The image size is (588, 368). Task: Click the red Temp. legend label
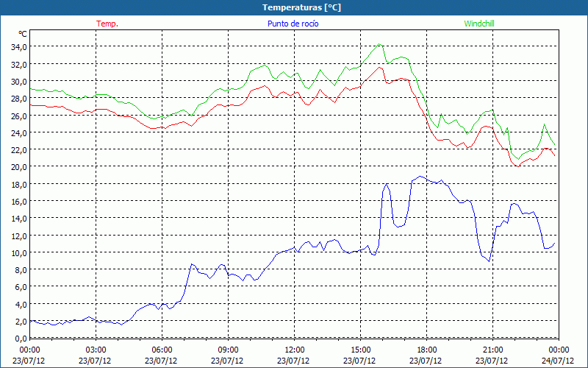point(107,24)
